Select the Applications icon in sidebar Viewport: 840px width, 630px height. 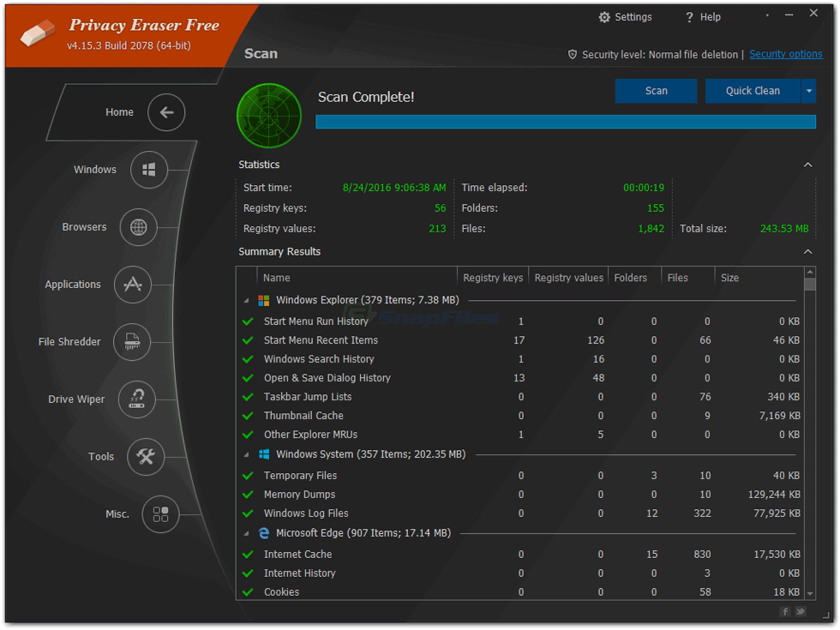click(133, 285)
